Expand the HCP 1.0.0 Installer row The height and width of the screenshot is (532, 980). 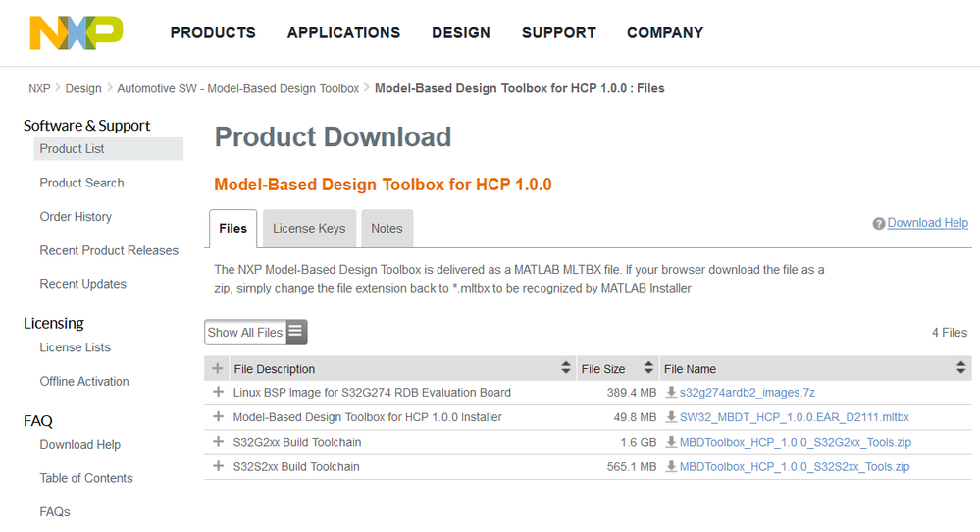pyautogui.click(x=218, y=416)
